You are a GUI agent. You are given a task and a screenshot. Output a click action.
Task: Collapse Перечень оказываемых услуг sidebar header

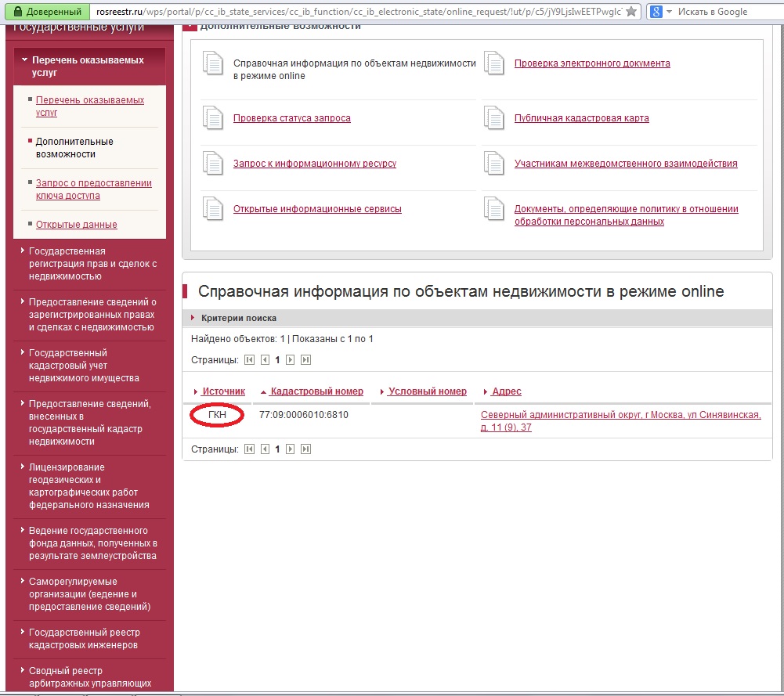88,67
